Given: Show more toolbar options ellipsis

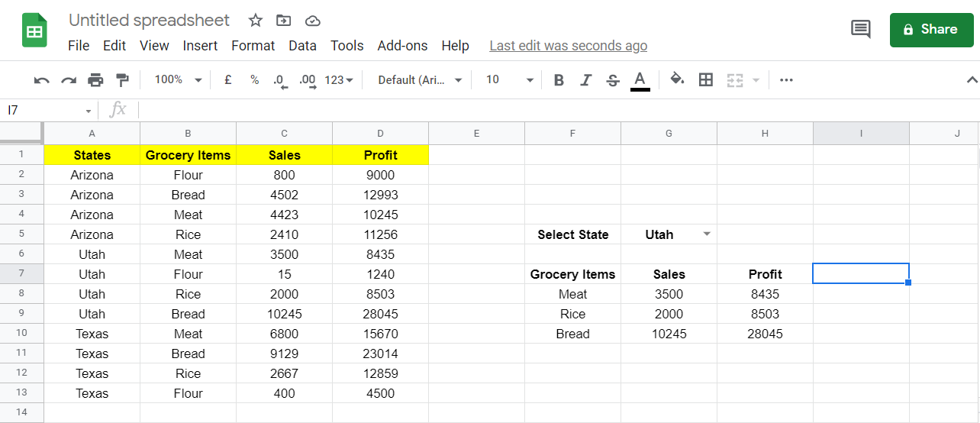Looking at the screenshot, I should point(786,79).
